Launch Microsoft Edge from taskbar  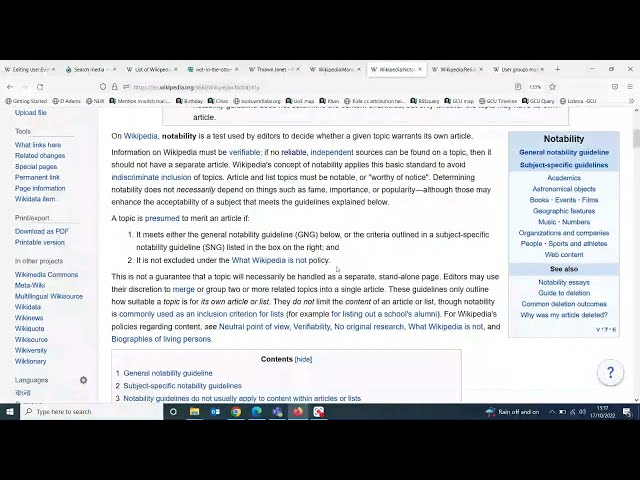257,412
